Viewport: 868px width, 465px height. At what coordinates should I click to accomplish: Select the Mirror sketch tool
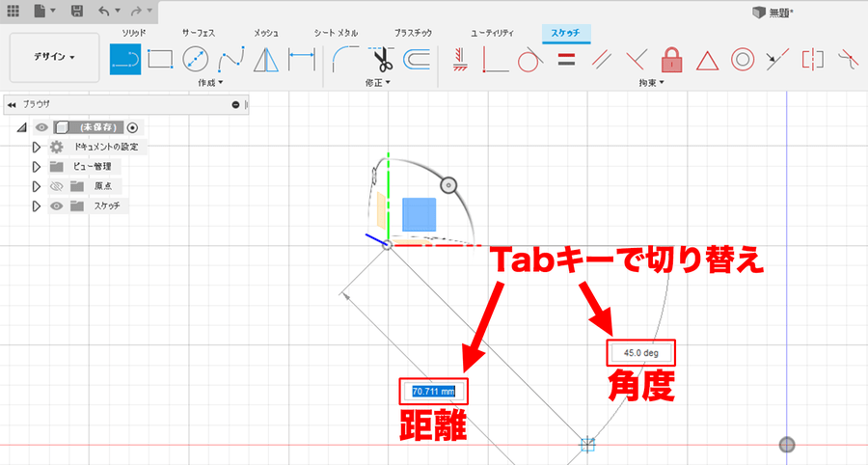(266, 59)
